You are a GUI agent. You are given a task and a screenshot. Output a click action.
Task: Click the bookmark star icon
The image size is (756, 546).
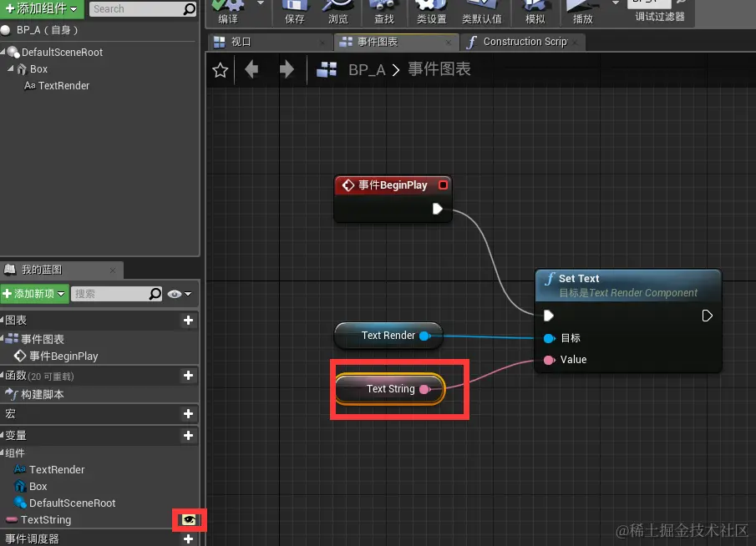221,70
